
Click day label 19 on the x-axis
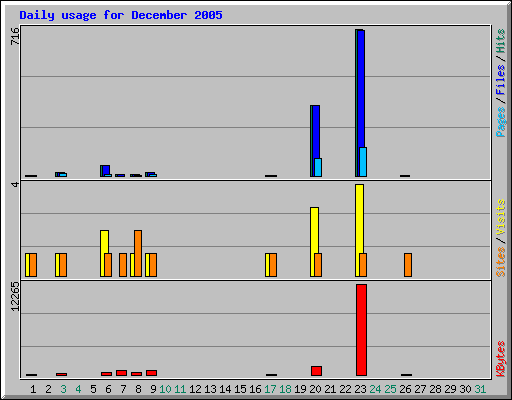pos(300,389)
